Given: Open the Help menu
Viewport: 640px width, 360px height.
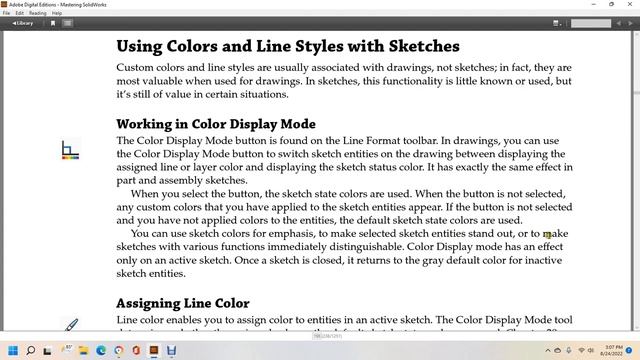Looking at the screenshot, I should (x=57, y=13).
